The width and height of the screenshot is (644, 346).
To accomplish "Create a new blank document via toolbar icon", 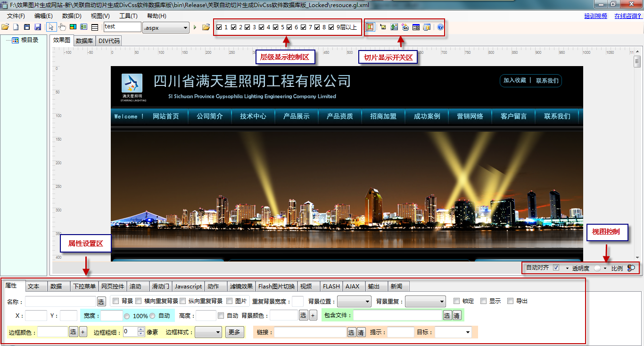I will 16,27.
